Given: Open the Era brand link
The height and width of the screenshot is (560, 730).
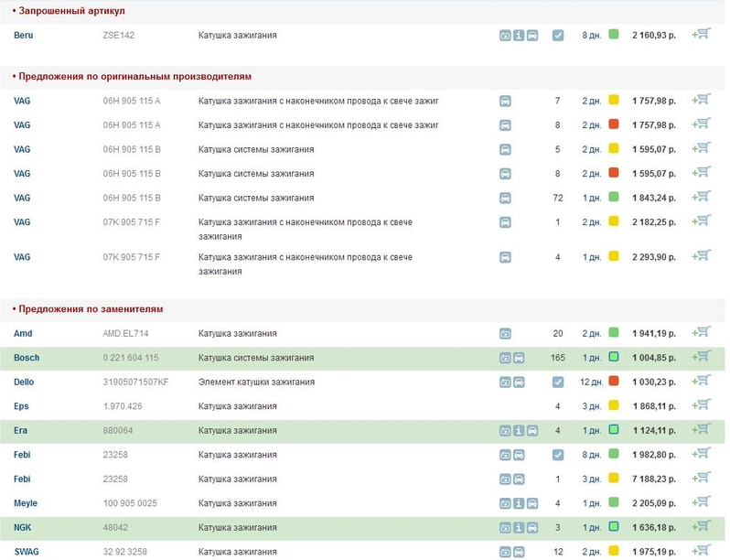Looking at the screenshot, I should [20, 431].
